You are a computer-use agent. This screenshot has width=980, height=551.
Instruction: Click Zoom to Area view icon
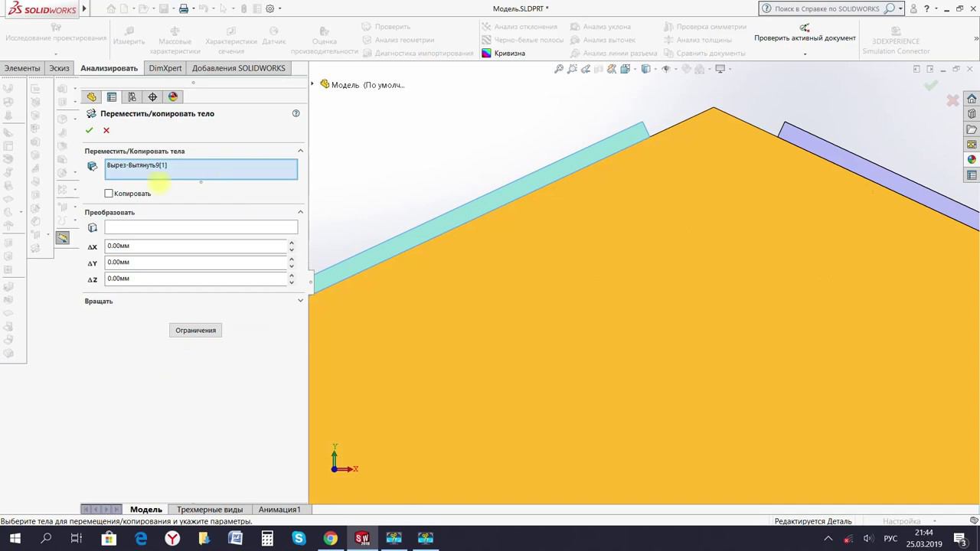pos(573,69)
